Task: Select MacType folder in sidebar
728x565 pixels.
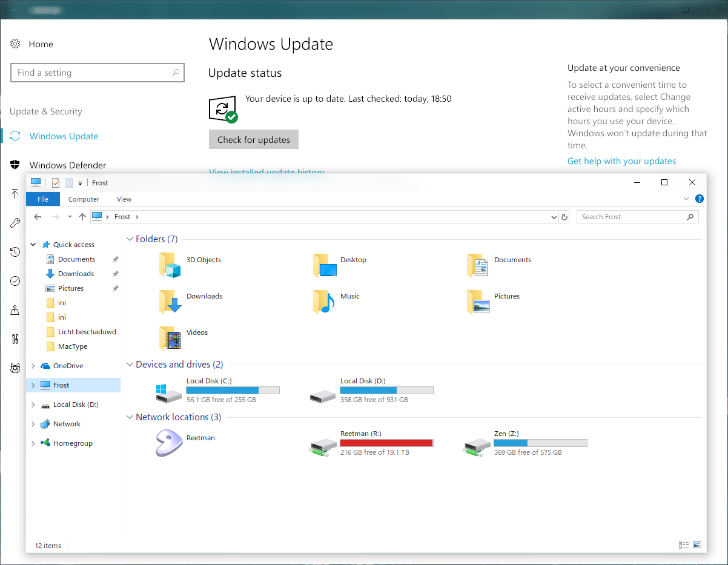Action: pyautogui.click(x=73, y=346)
